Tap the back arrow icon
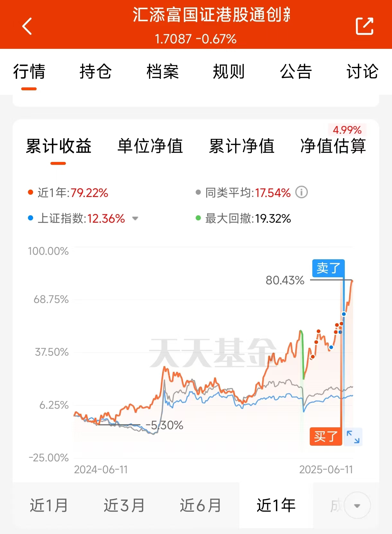The height and width of the screenshot is (534, 392). [x=27, y=26]
